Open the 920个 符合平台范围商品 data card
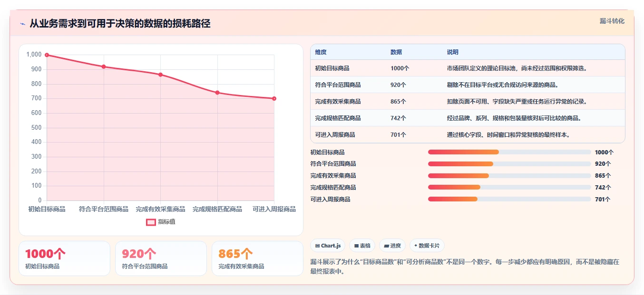Screen dimensions: 644x295 (161, 258)
